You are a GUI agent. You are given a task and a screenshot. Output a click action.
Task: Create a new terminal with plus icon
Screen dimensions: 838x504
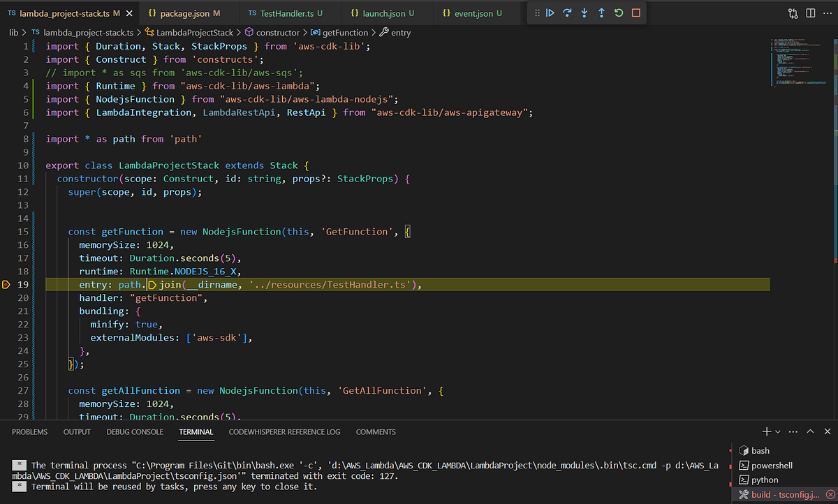coord(767,432)
